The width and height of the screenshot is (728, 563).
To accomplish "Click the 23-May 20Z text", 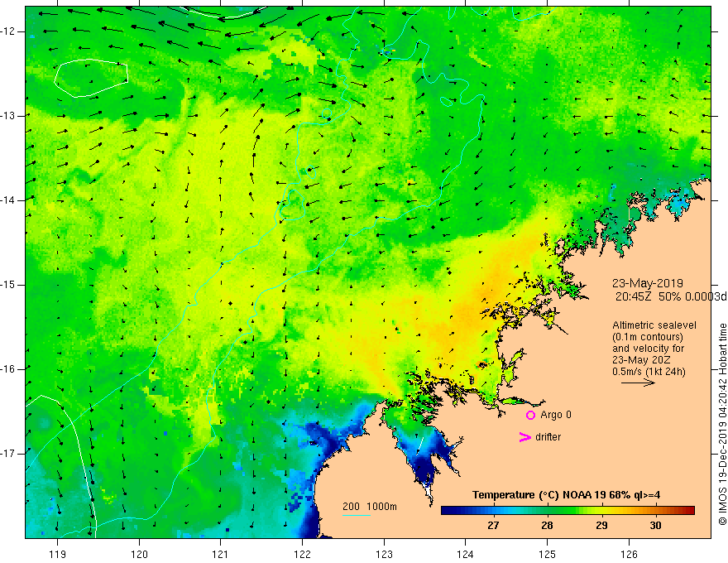I will pos(640,360).
